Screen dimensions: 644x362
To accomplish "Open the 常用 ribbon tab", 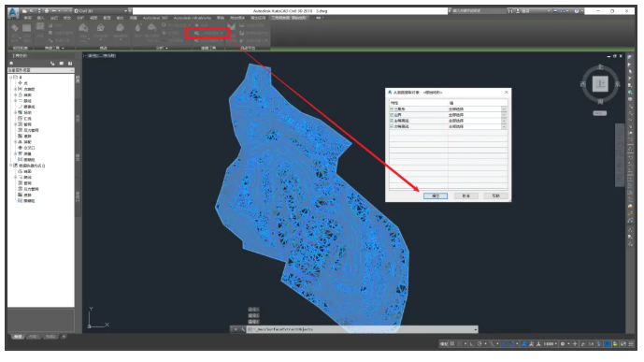I will pos(27,18).
